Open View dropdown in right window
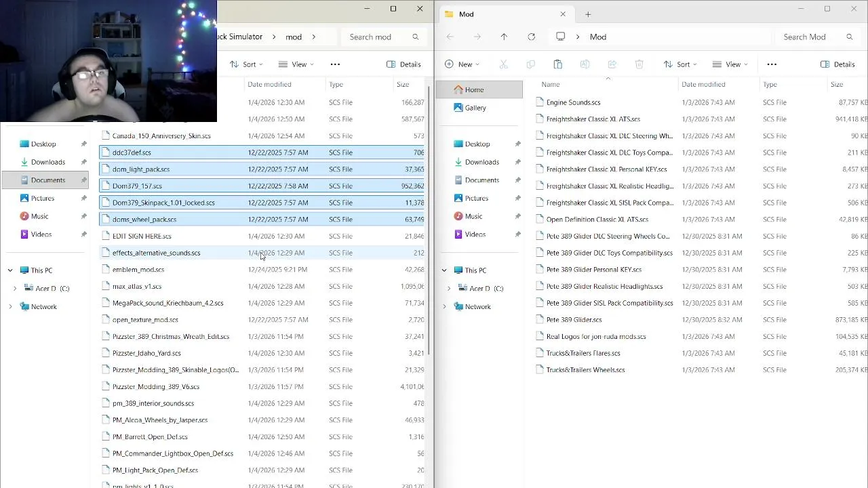Viewport: 868px width, 488px height. (x=730, y=64)
